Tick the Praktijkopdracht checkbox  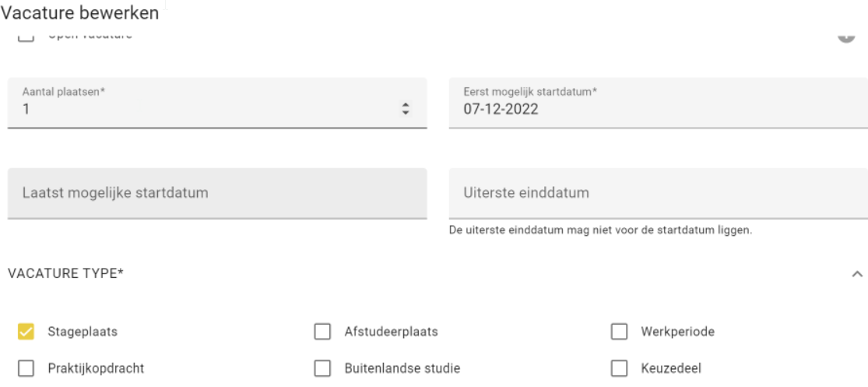point(26,368)
